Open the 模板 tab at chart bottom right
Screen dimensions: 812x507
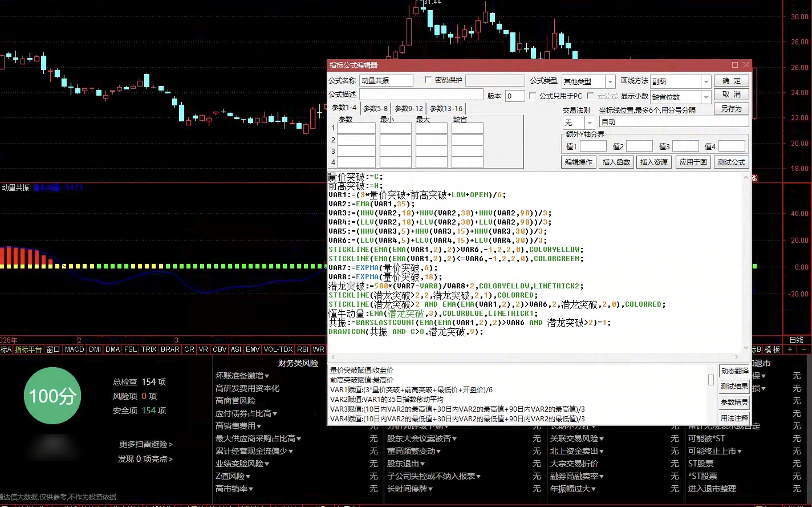[772, 349]
